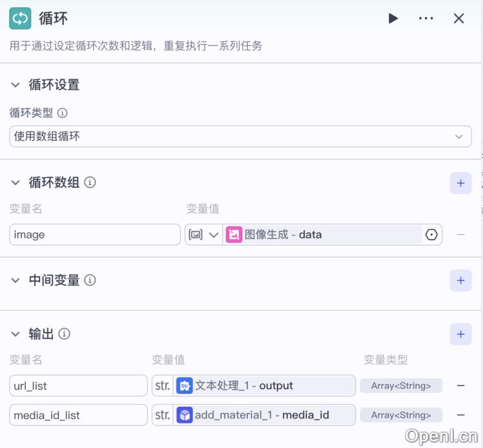Add a new loop array variable

tap(461, 183)
